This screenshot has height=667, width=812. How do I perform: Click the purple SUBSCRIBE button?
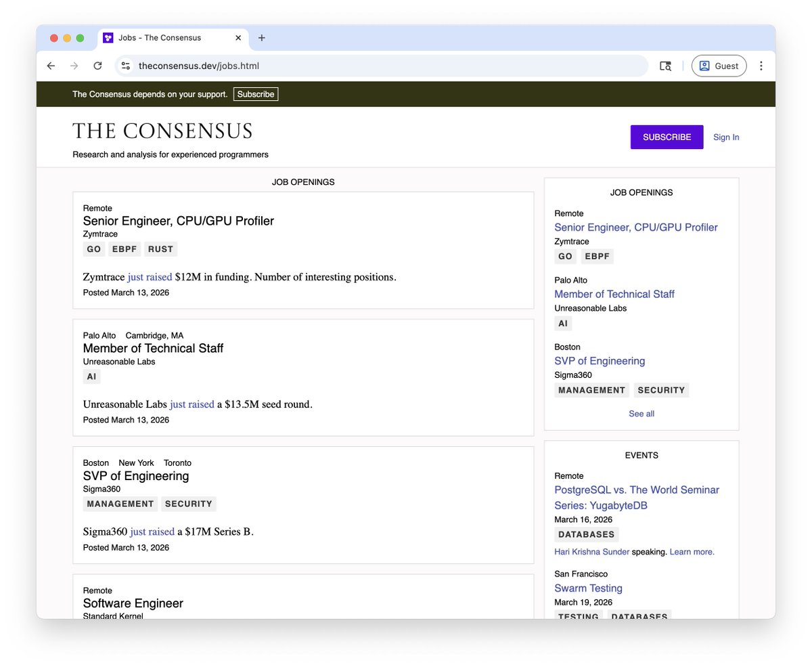pyautogui.click(x=667, y=137)
